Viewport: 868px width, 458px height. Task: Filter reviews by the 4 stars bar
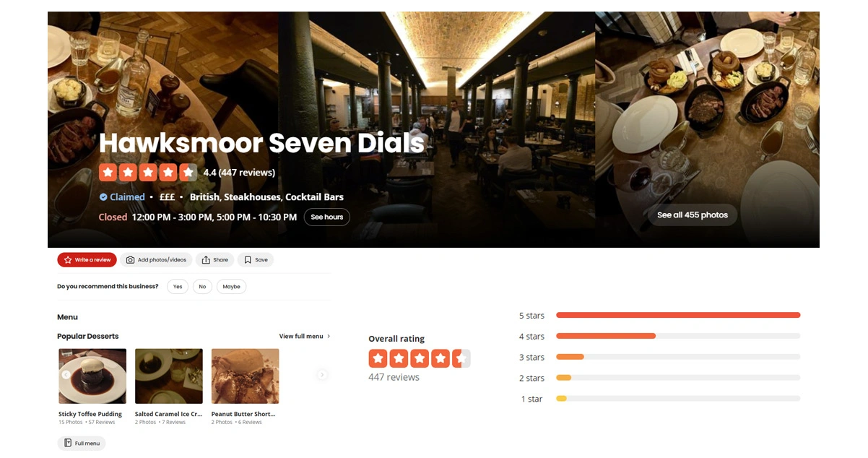tap(678, 336)
